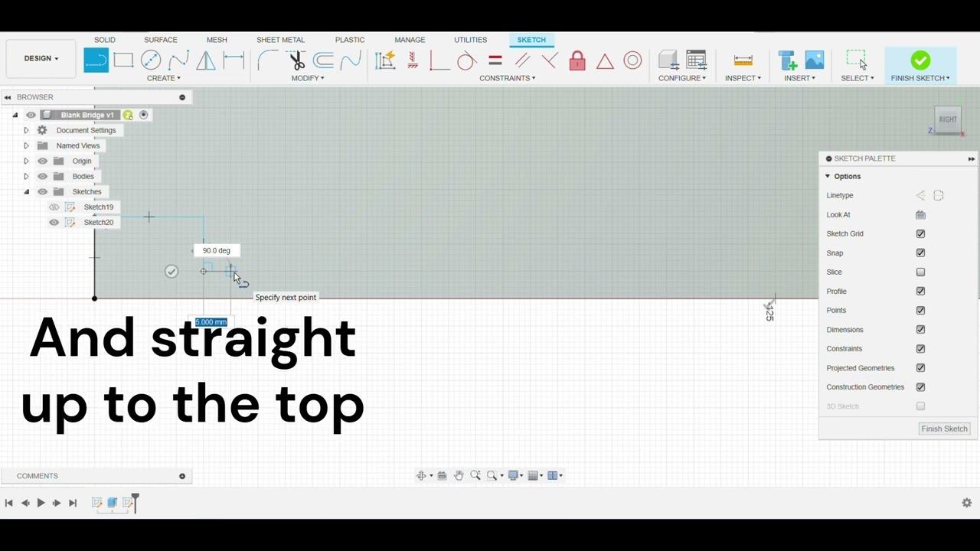Image resolution: width=980 pixels, height=551 pixels.
Task: Select the Fillet tool in Modify
Action: pos(267,60)
